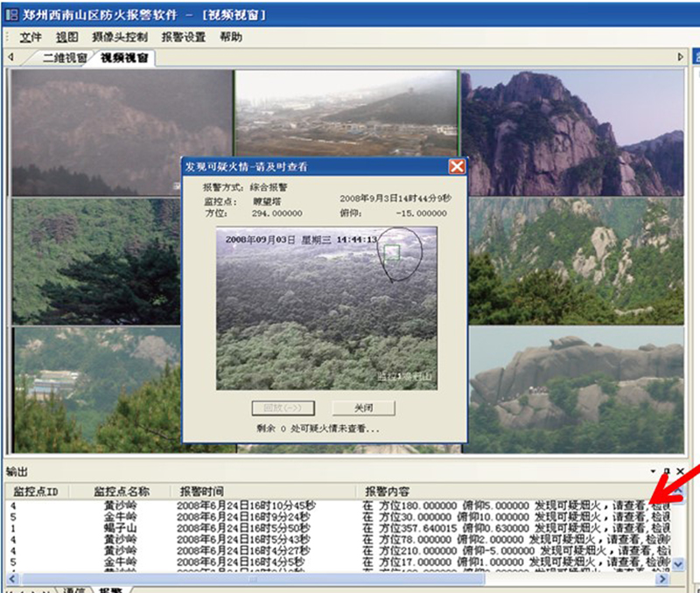Open the 输出 panel options dropdown arrow
This screenshot has height=593, width=700.
tap(654, 471)
